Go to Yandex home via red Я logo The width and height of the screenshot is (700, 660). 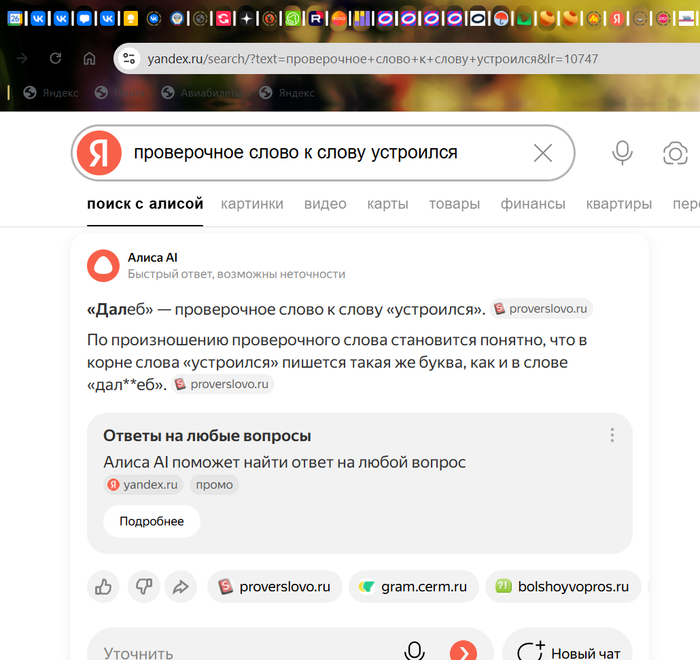[99, 153]
